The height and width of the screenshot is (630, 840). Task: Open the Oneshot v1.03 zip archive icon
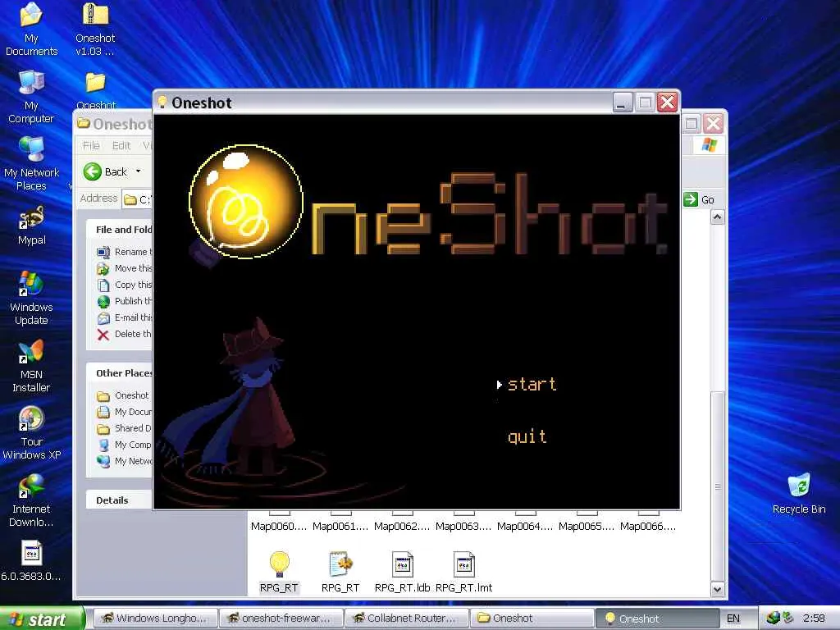pos(95,29)
